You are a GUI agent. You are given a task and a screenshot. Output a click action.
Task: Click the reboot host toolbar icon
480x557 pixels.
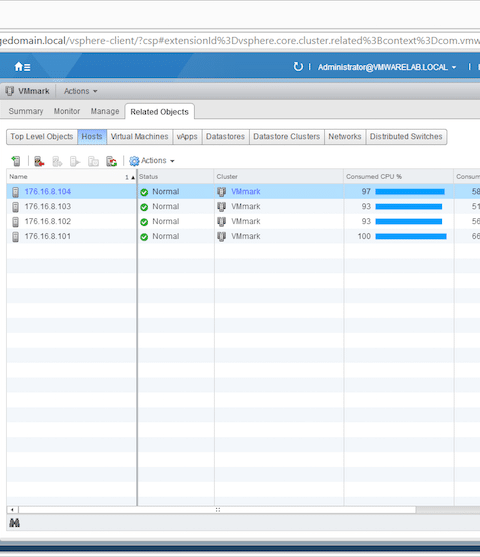112,161
